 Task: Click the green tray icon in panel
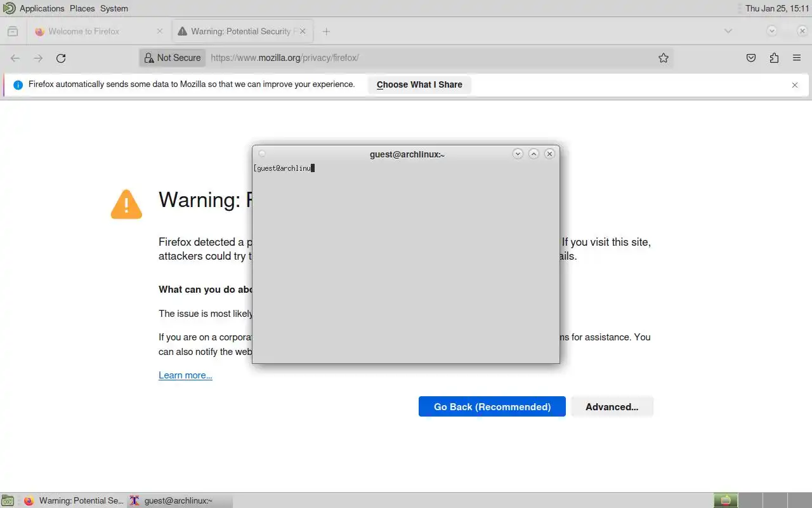coord(726,500)
